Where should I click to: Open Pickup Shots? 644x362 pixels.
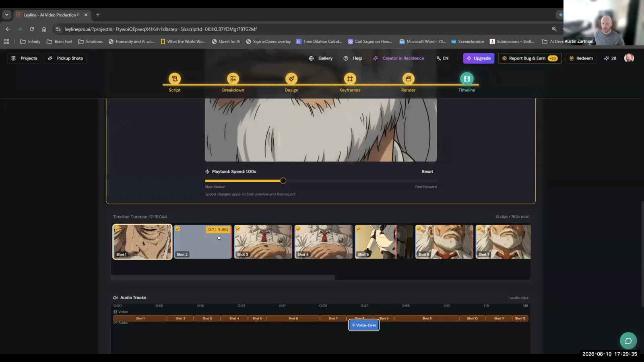tap(65, 58)
